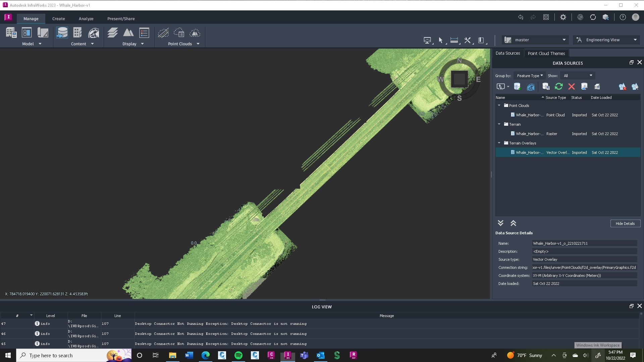Select the arrow select tool above the viewport

[440, 40]
